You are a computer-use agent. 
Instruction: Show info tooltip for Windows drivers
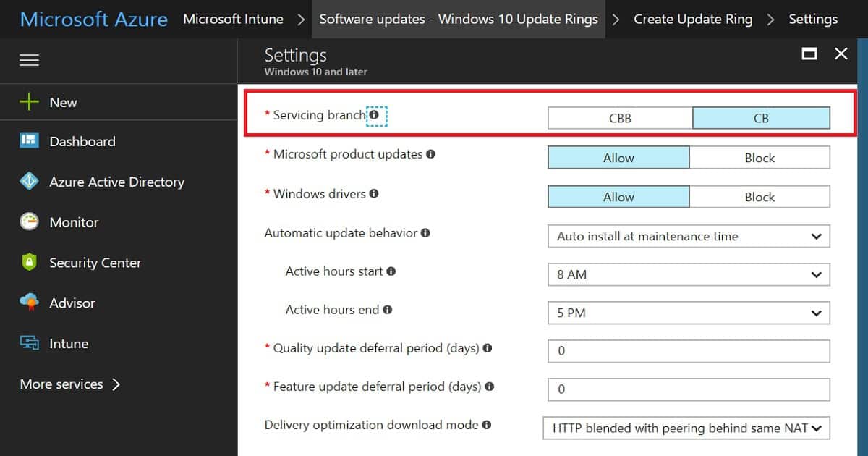[373, 193]
